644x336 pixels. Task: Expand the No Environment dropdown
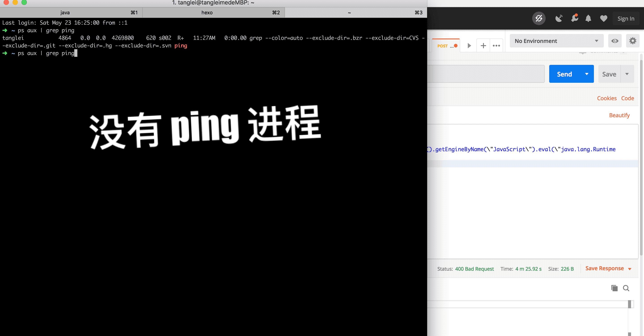(557, 41)
